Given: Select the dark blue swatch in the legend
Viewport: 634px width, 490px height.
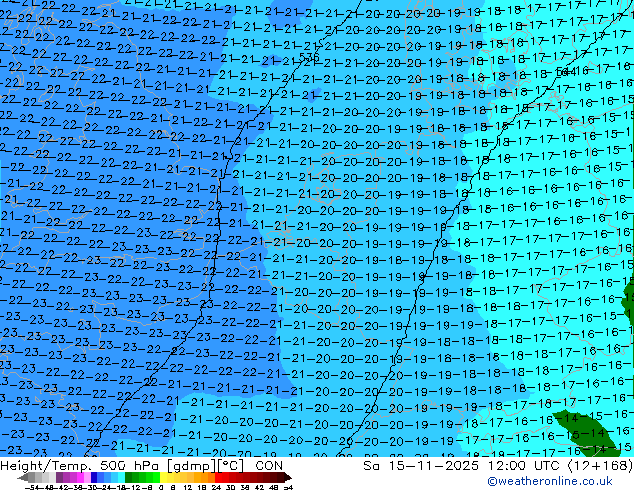Looking at the screenshot, I should pyautogui.click(x=94, y=478).
